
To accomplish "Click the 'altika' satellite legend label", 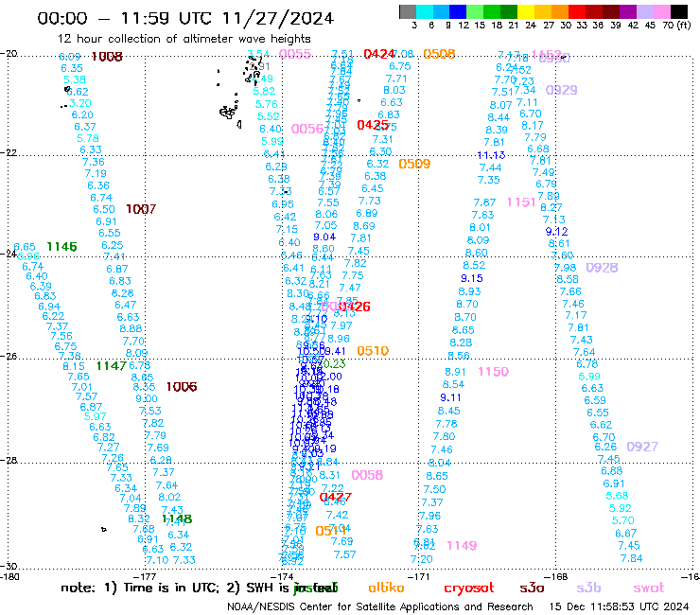I will click(x=386, y=588).
